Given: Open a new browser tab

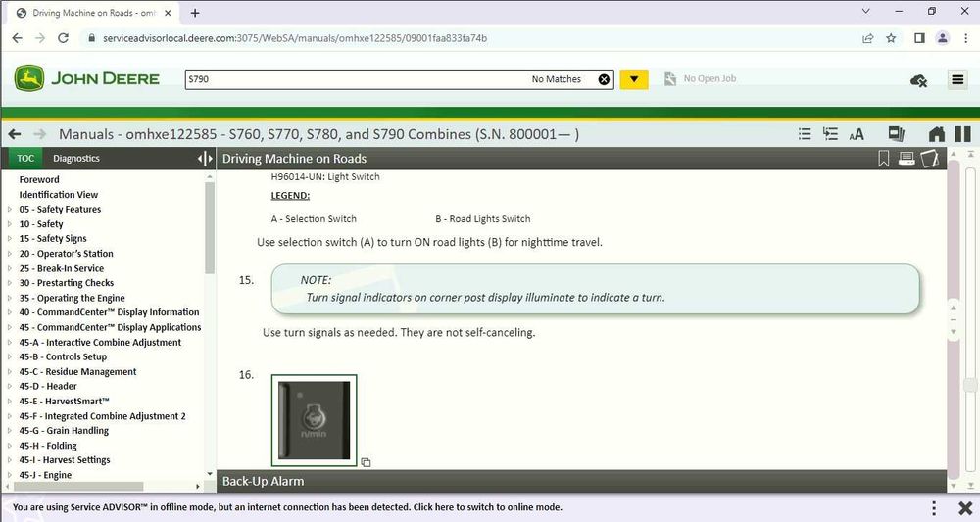Looking at the screenshot, I should (195, 13).
